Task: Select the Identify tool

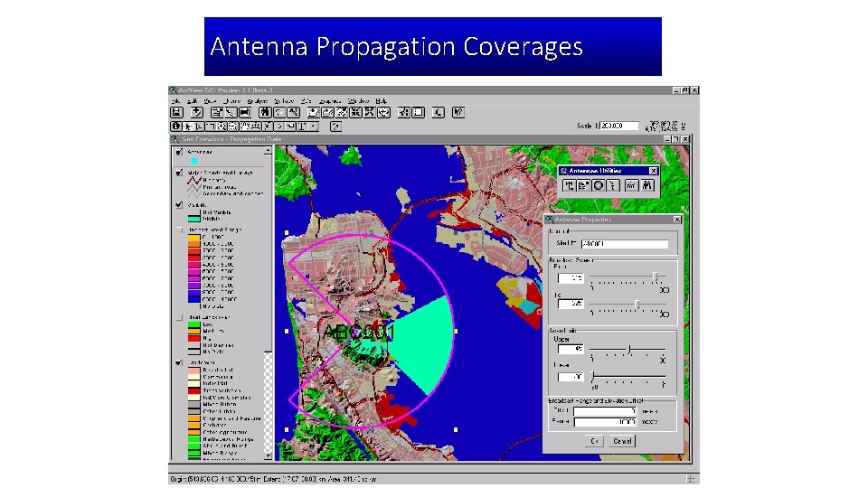Action: coord(176,127)
